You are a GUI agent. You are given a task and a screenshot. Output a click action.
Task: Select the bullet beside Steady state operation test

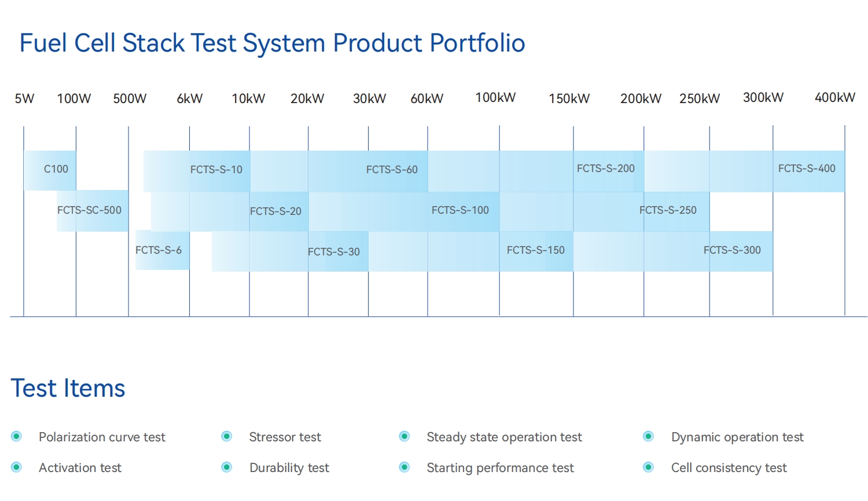pyautogui.click(x=404, y=437)
